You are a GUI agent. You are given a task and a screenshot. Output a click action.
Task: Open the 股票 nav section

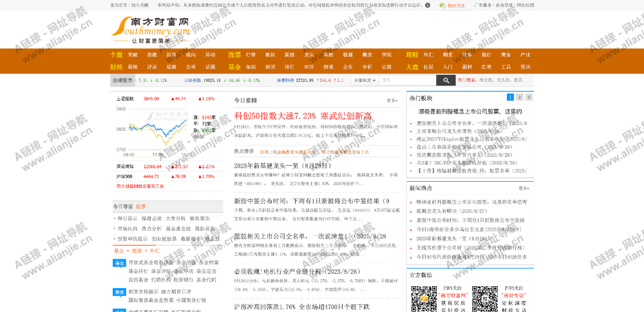point(234,55)
